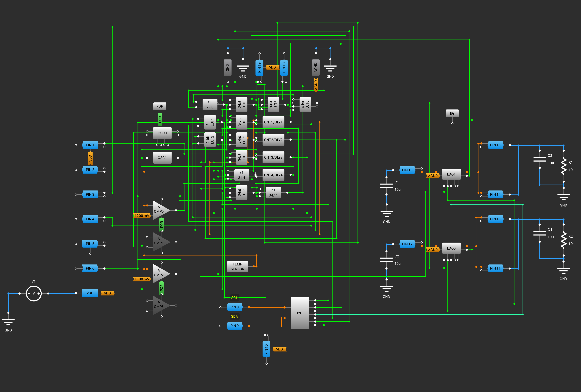Click the blue VDD pin block
This screenshot has width=581, height=392.
[x=90, y=293]
